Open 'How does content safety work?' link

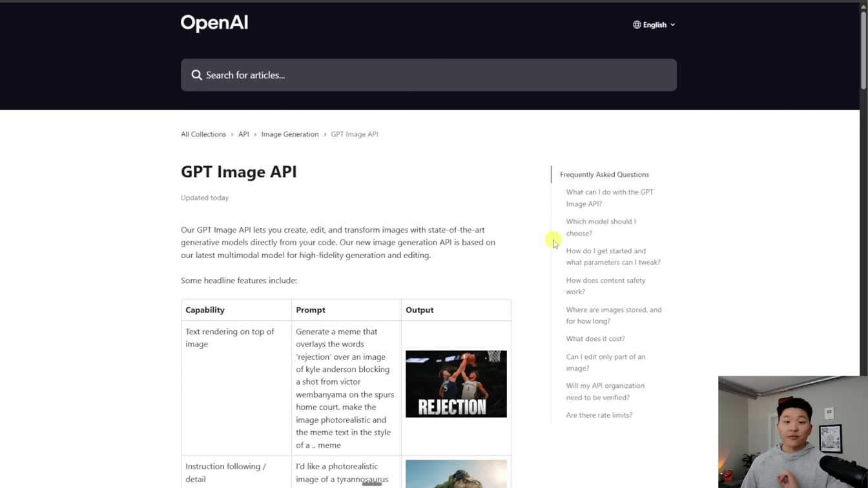coord(605,286)
